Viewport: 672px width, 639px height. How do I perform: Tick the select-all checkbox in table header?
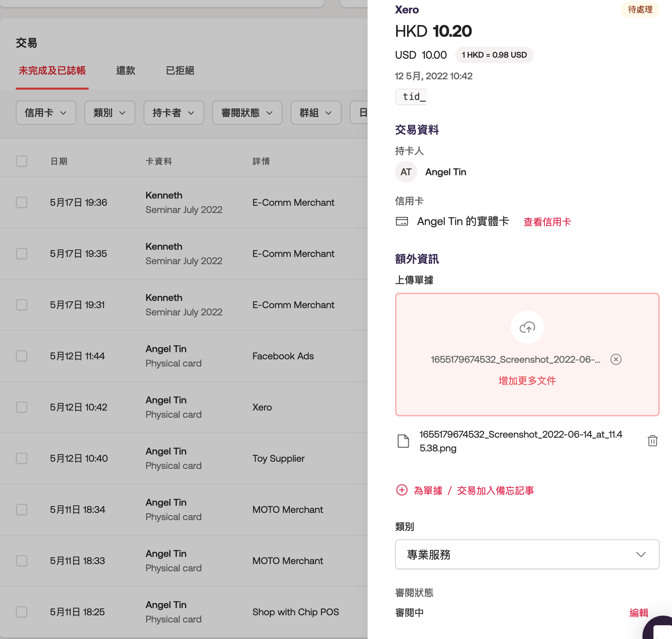coord(22,161)
